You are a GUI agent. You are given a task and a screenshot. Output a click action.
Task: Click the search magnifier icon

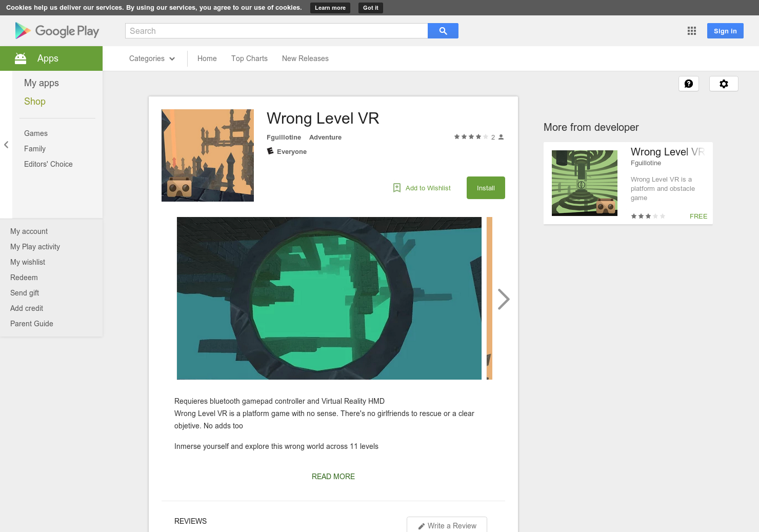(x=442, y=31)
